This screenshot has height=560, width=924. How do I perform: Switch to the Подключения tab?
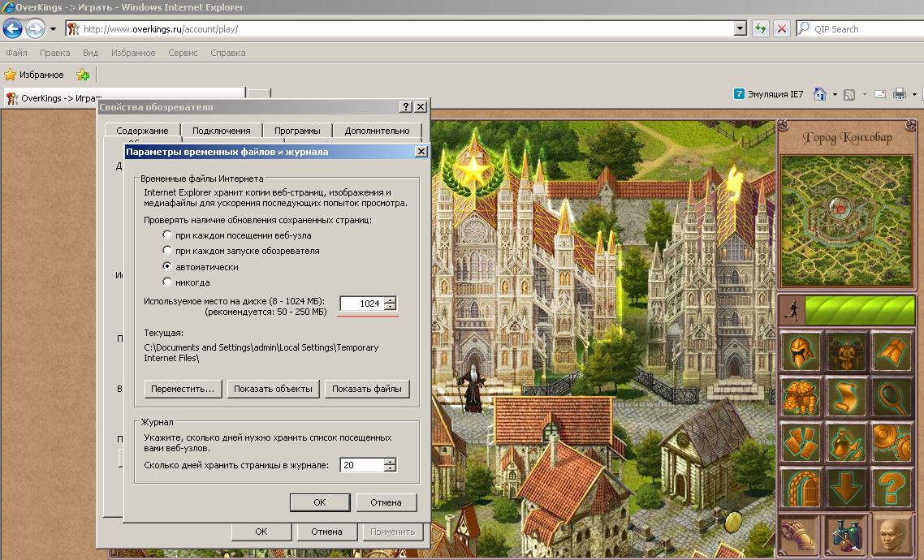tap(221, 131)
